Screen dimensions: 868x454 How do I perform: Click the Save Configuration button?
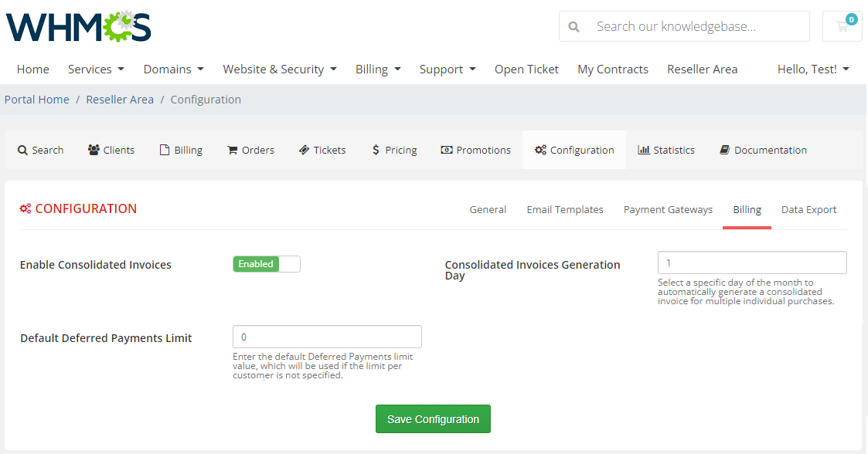[x=433, y=419]
